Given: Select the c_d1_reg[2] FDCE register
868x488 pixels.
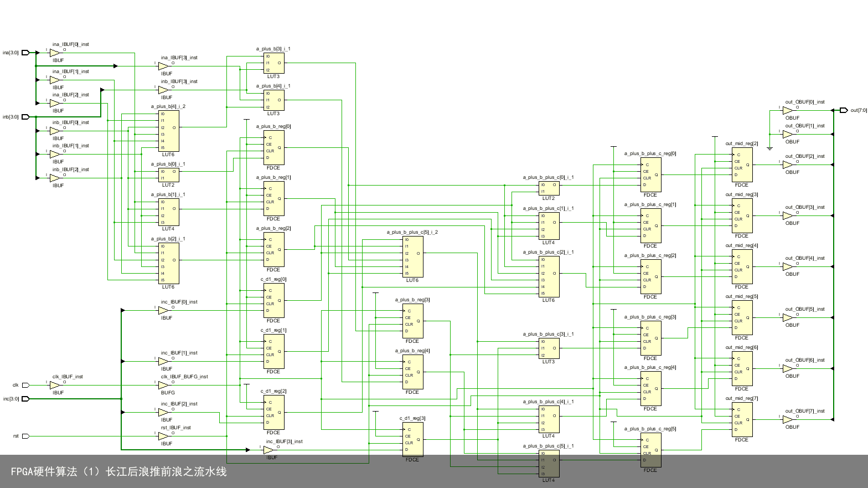Looking at the screenshot, I should tap(273, 413).
